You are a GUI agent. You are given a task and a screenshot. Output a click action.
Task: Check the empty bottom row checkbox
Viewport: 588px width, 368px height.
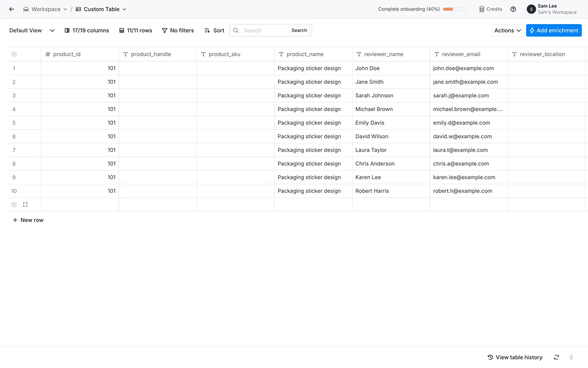[x=14, y=205]
